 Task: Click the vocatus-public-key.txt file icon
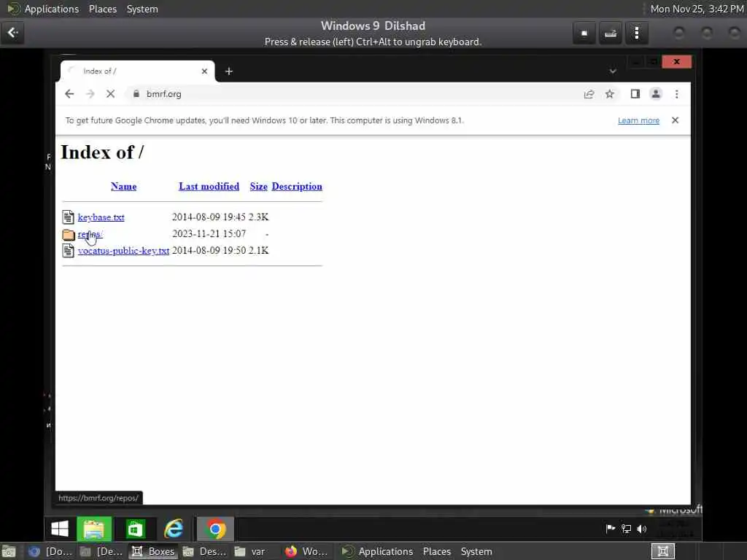68,251
